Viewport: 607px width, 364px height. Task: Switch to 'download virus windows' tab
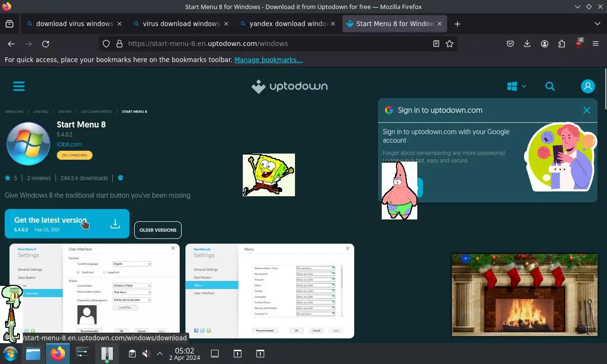[74, 24]
